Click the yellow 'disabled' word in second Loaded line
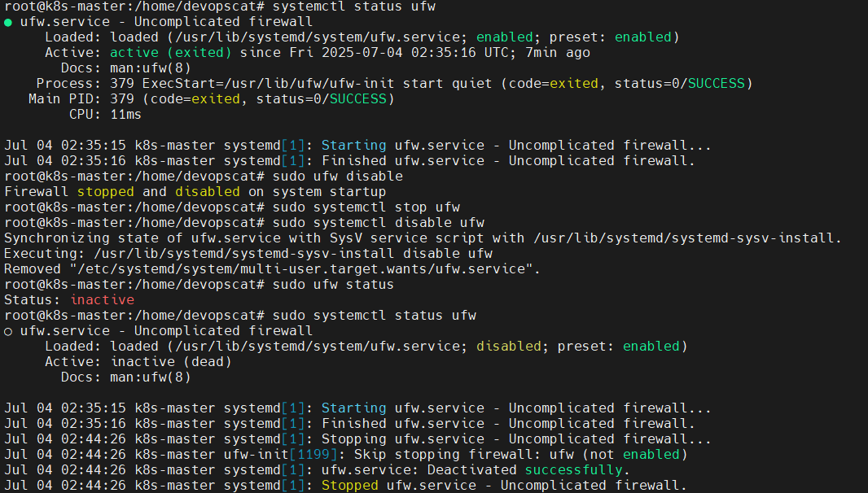The height and width of the screenshot is (493, 868). 509,347
